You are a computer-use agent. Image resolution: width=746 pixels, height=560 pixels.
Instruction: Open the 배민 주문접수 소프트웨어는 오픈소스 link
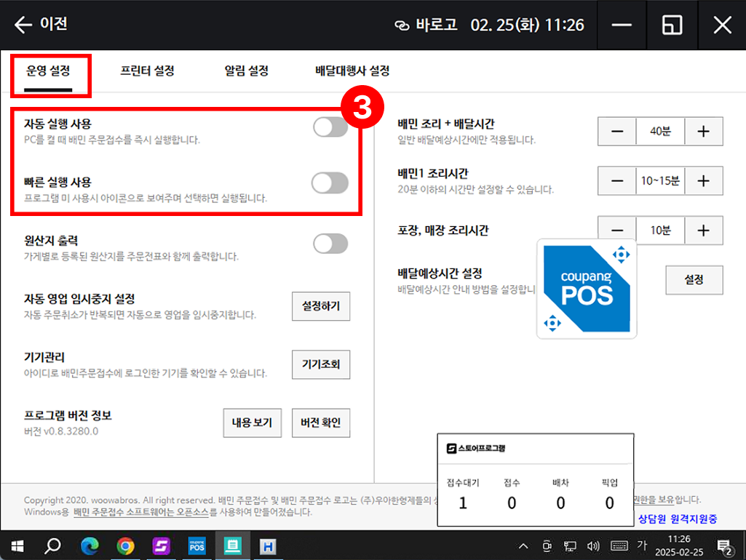(145, 512)
